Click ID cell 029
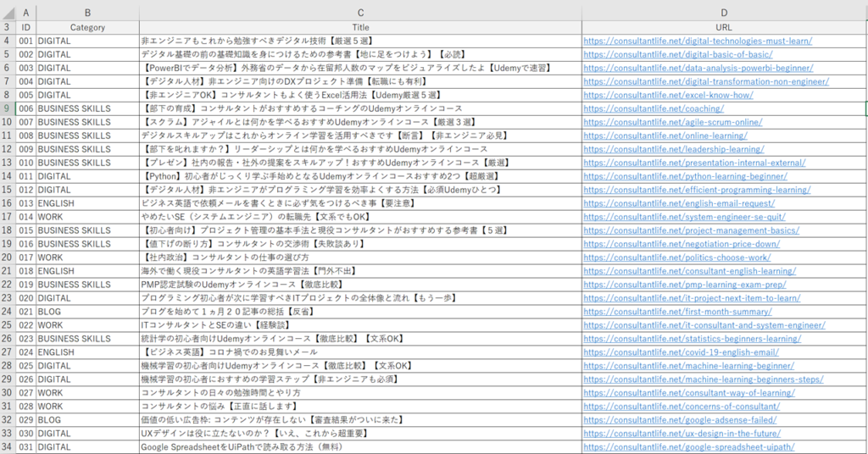 [25, 420]
